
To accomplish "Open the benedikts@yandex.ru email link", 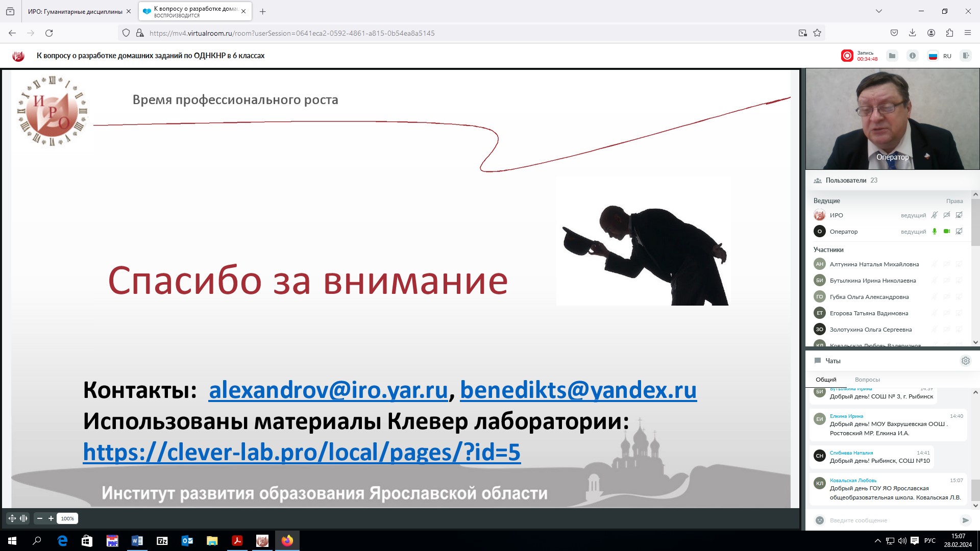I will click(x=578, y=390).
